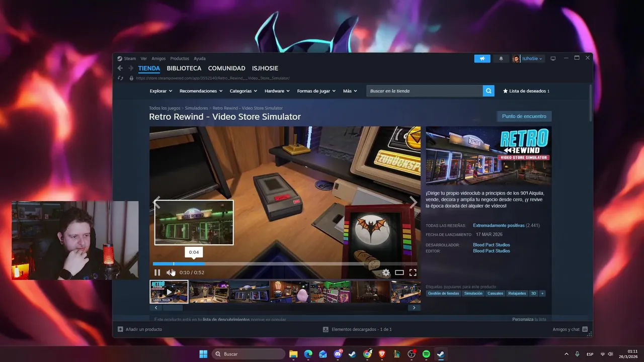Seek within the video progress bar
Image resolution: width=644 pixels, height=362 pixels.
click(x=285, y=263)
